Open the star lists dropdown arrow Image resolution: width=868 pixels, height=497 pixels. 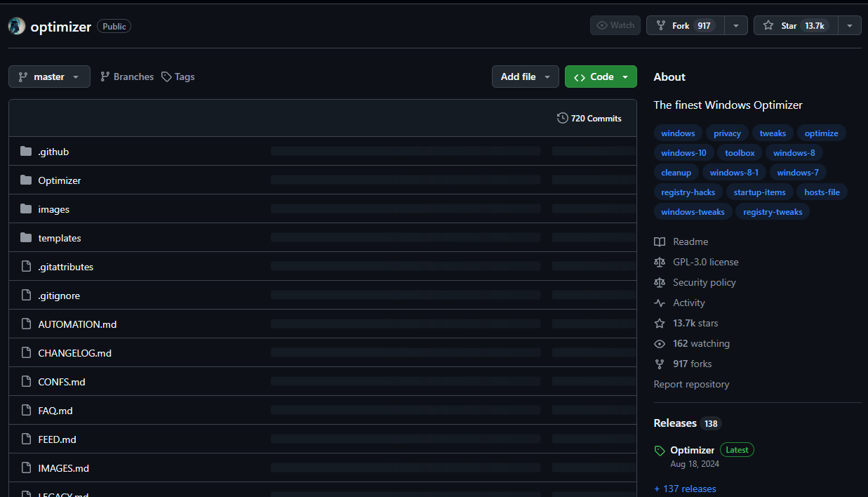tap(850, 25)
